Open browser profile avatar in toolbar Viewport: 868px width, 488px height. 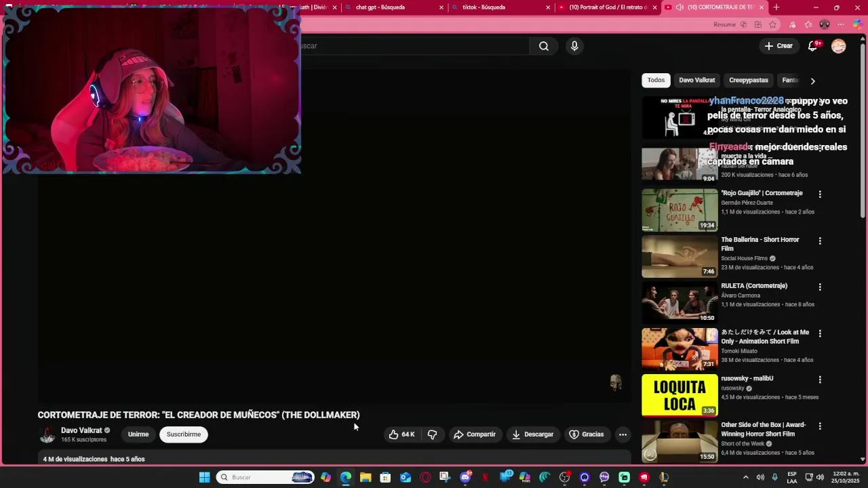825,24
